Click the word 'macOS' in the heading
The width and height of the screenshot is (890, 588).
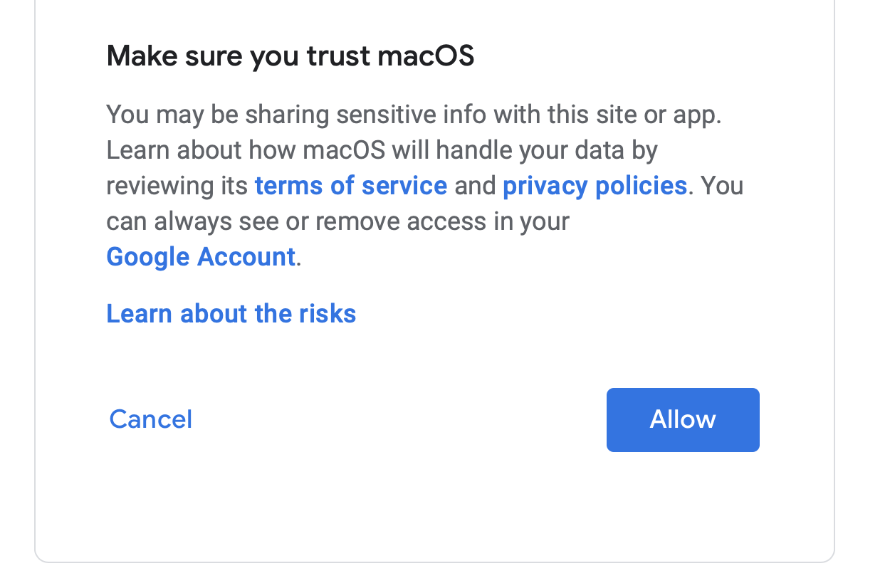tap(426, 56)
